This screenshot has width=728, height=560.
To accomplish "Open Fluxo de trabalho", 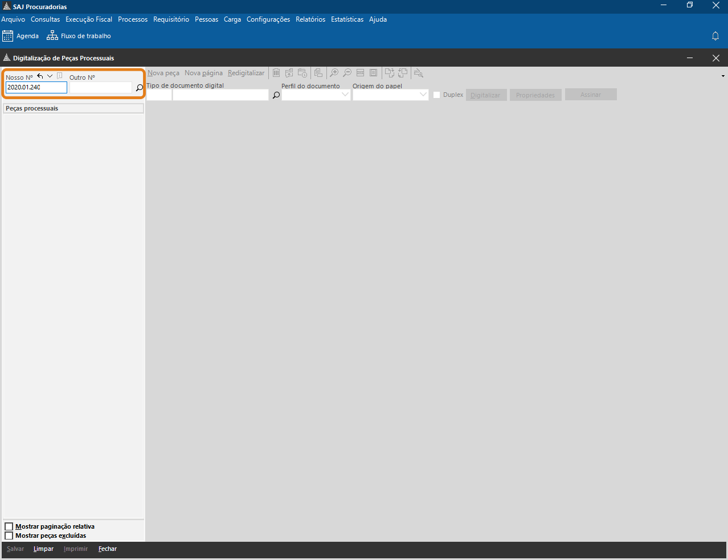I will [x=79, y=36].
